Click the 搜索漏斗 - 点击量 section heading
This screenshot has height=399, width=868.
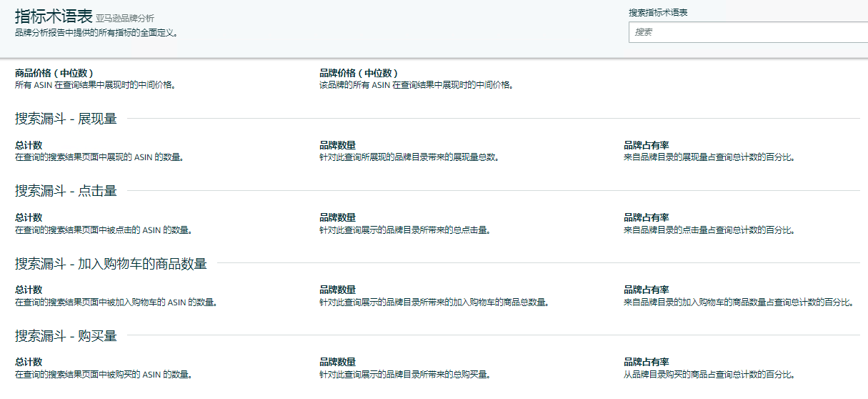click(x=66, y=191)
